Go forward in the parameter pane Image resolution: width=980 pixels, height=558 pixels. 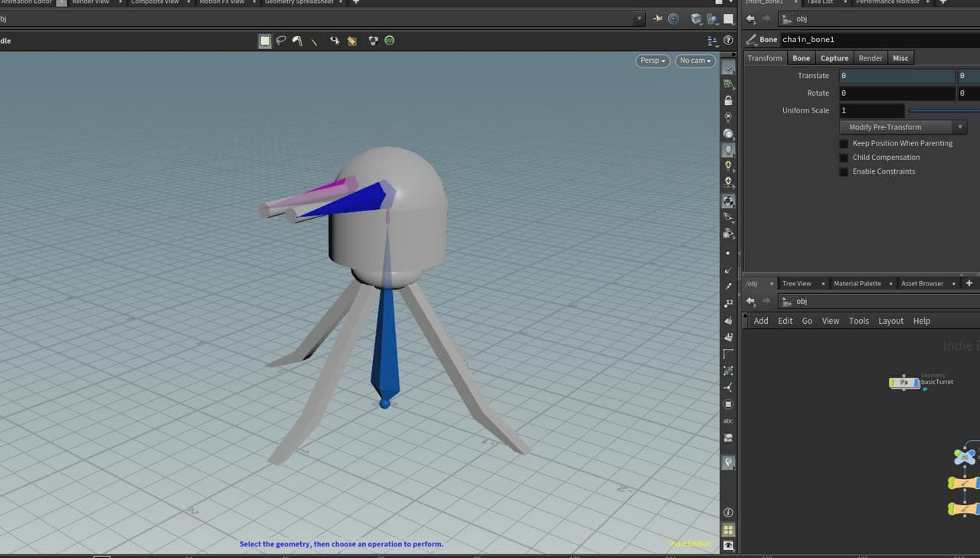coord(766,18)
